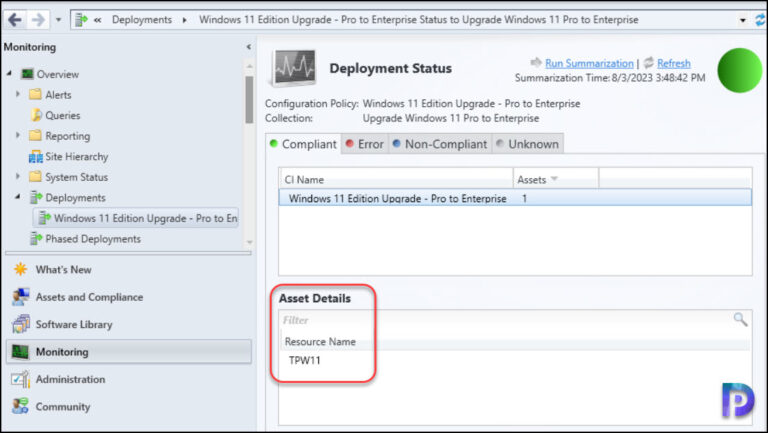Click the Forward navigation arrow

tap(38, 20)
